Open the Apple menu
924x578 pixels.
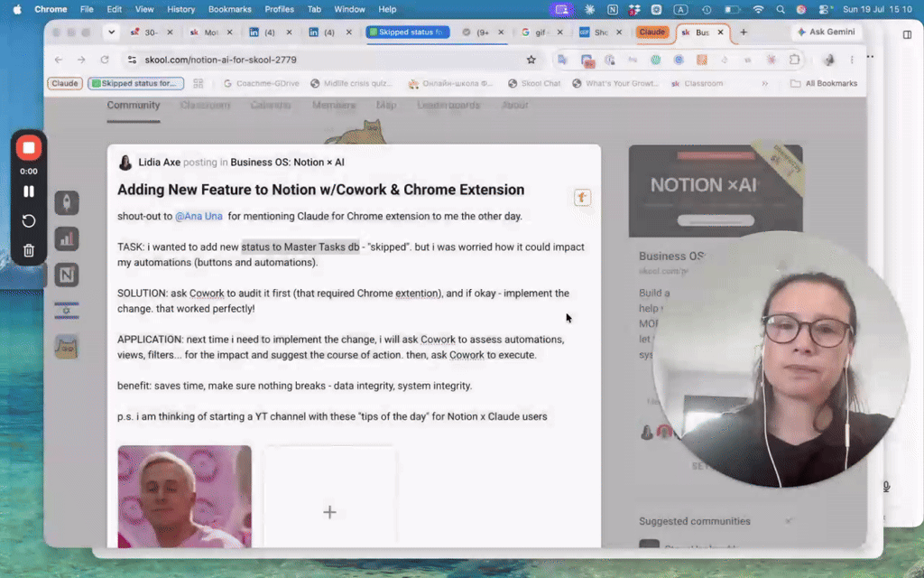17,9
